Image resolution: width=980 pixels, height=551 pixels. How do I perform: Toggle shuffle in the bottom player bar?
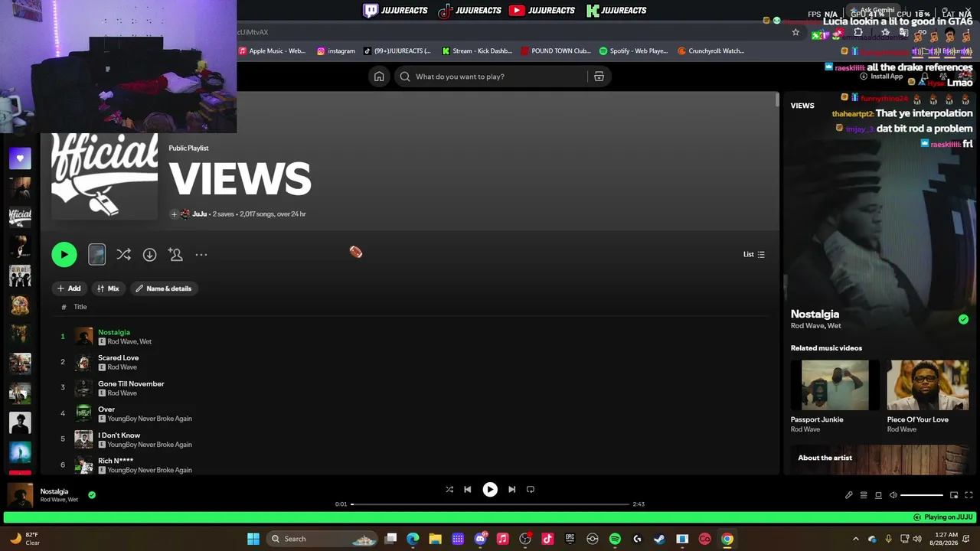point(449,490)
